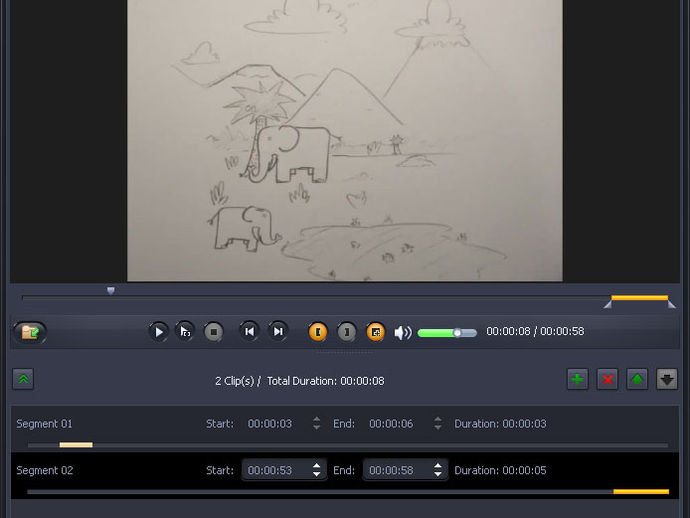Click Segment 01 'Duration: 00:00:03' text
The height and width of the screenshot is (518, 690).
coord(500,424)
